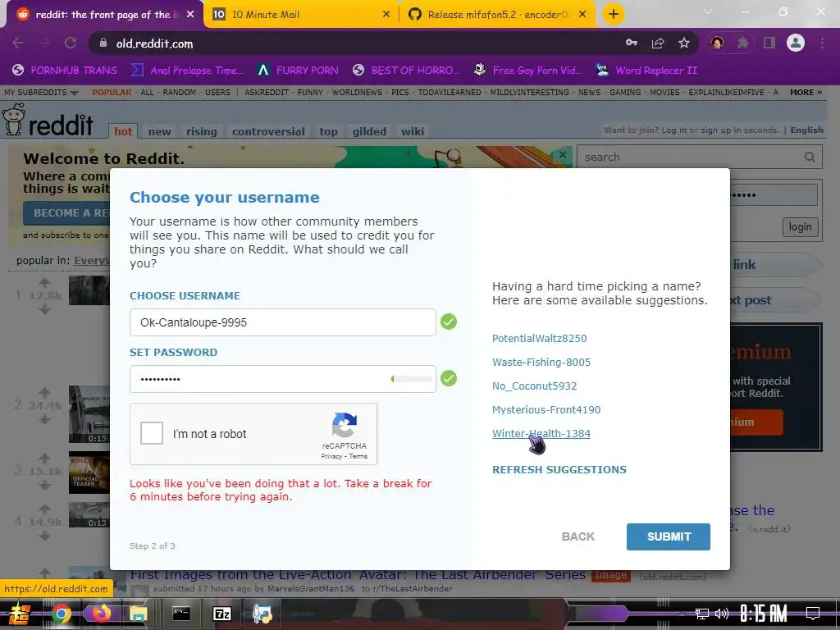Click the browser back arrow

pyautogui.click(x=18, y=43)
